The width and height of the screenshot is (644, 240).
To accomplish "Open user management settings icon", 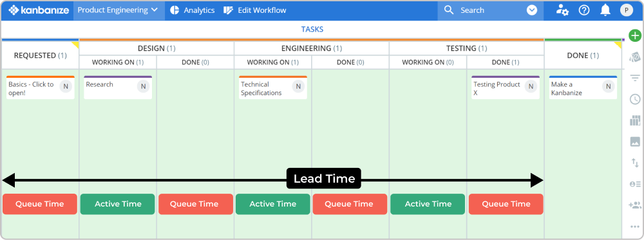I will click(x=562, y=10).
